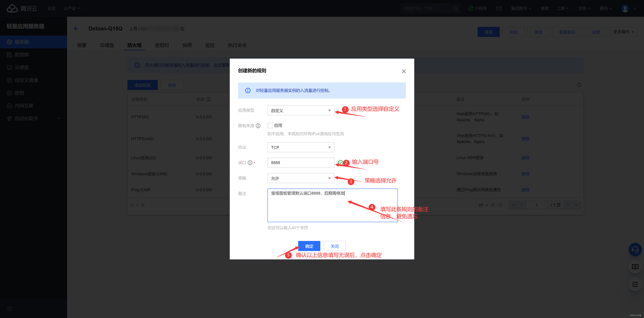Click the 重启 button
644x318 pixels.
(538, 32)
